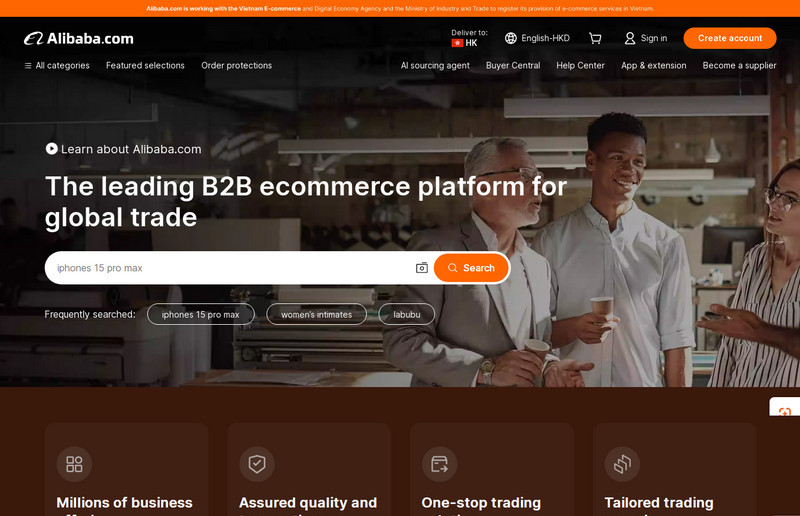Open Buyer Central menu
The image size is (800, 516).
pos(513,65)
